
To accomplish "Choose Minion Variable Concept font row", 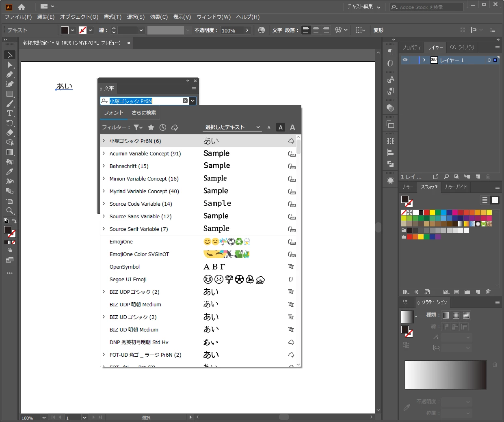I will coord(199,179).
